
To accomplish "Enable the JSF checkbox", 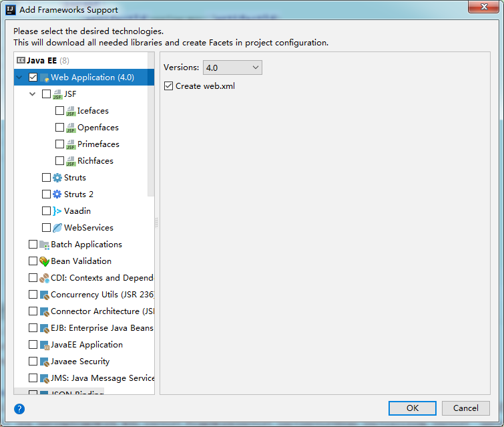I will [x=46, y=94].
